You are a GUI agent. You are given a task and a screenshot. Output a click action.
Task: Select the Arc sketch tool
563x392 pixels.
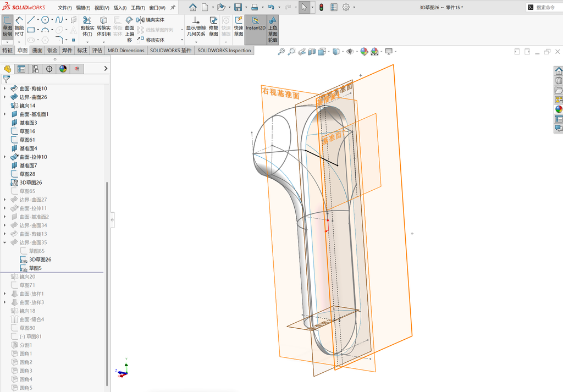(45, 30)
